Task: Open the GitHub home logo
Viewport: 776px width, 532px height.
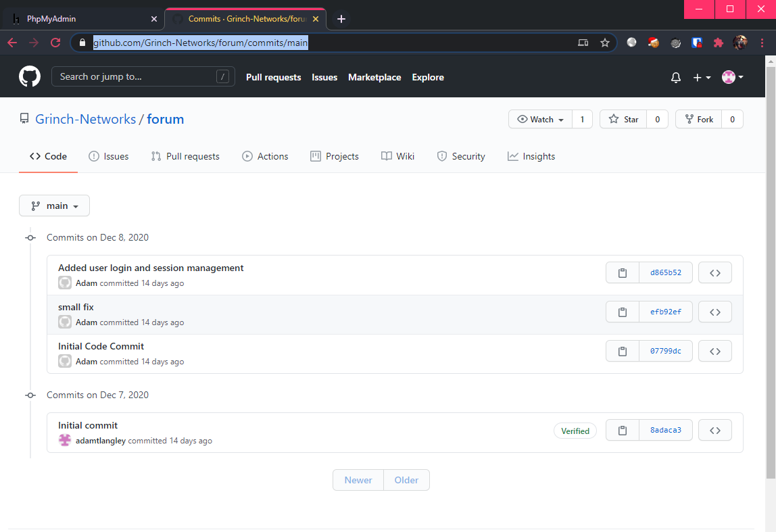Action: tap(30, 76)
